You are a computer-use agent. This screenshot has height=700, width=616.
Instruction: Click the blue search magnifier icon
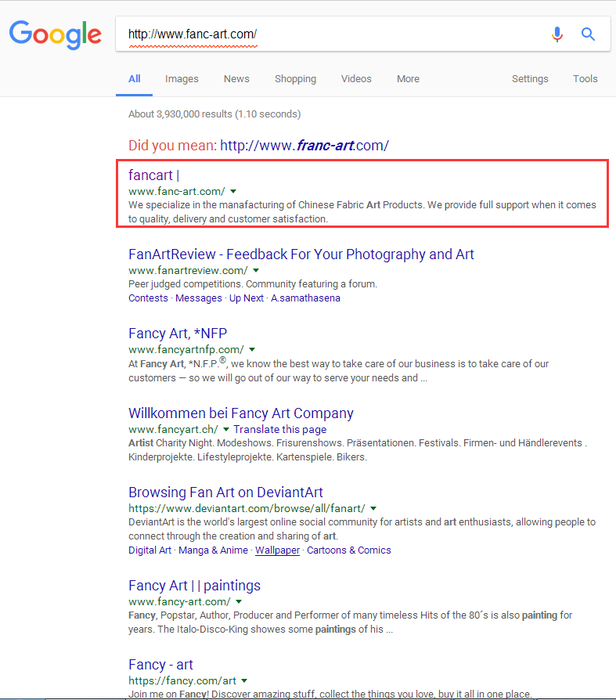click(588, 34)
